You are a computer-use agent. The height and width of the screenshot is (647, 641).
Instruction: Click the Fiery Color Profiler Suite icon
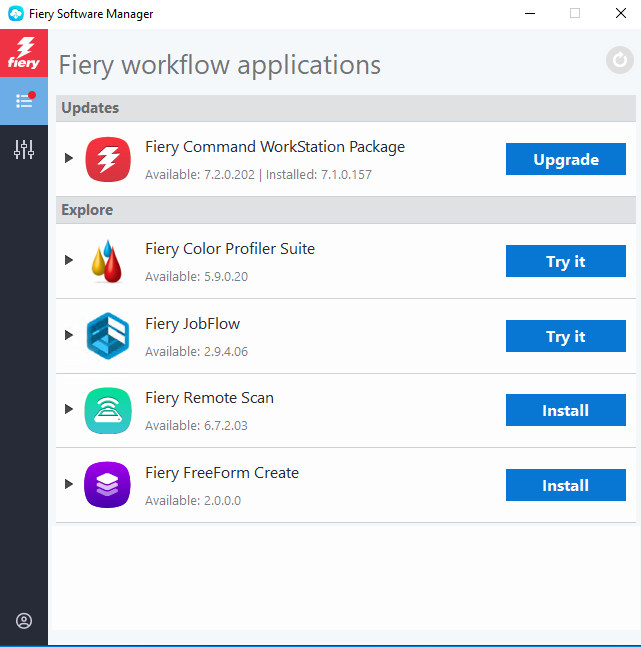(x=107, y=261)
